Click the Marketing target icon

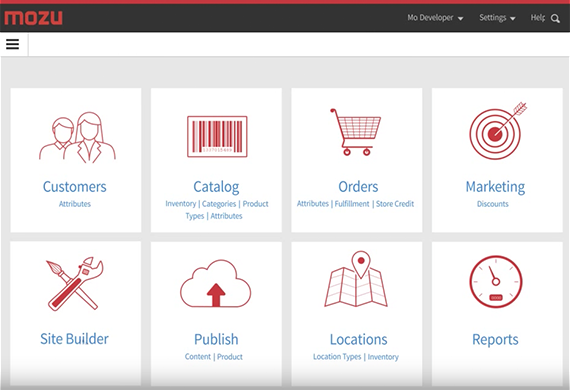click(498, 131)
